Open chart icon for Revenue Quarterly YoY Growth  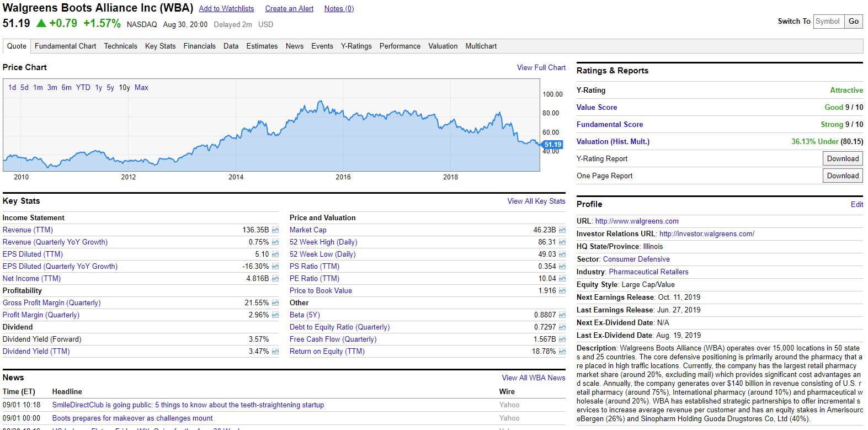[275, 242]
